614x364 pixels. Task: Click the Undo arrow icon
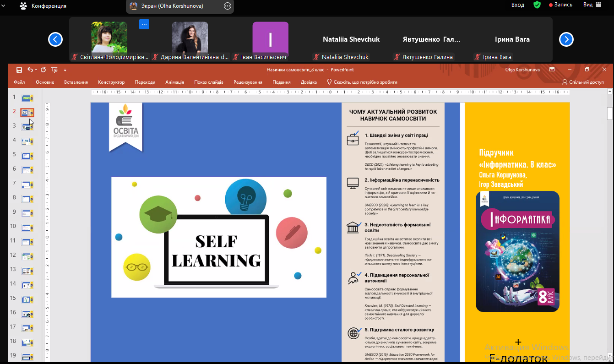pos(30,70)
